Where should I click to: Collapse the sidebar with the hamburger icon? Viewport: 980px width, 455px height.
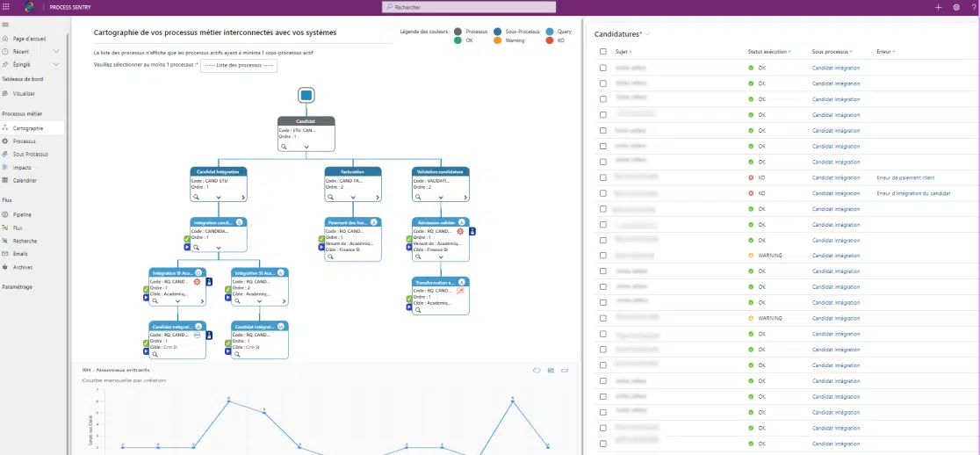point(6,25)
